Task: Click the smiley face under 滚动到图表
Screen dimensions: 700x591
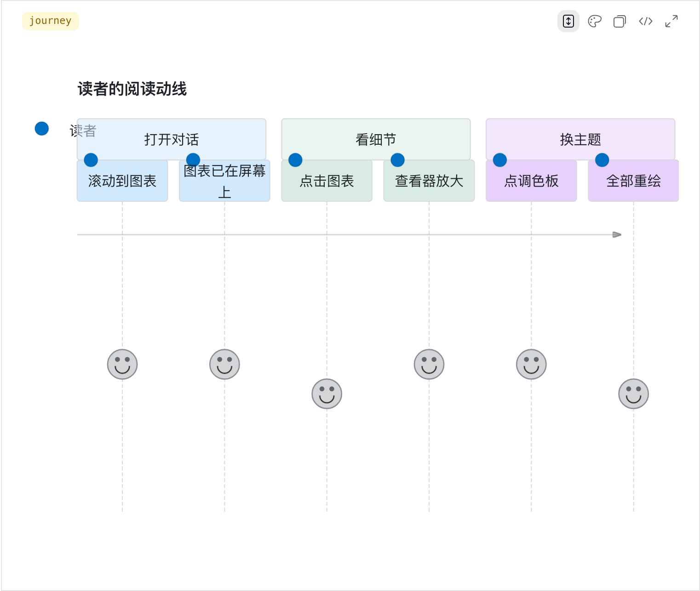Action: click(122, 364)
